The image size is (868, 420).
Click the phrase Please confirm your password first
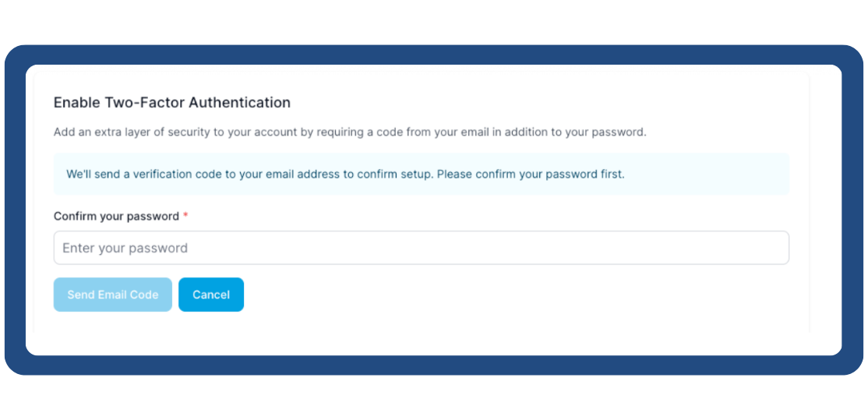point(531,174)
